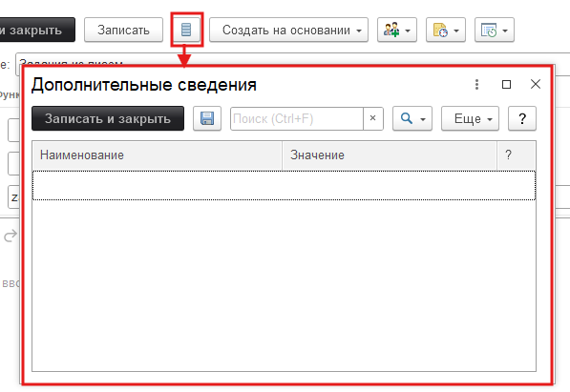Sort by the Наименование column header
This screenshot has height=392, width=570.
tap(157, 155)
